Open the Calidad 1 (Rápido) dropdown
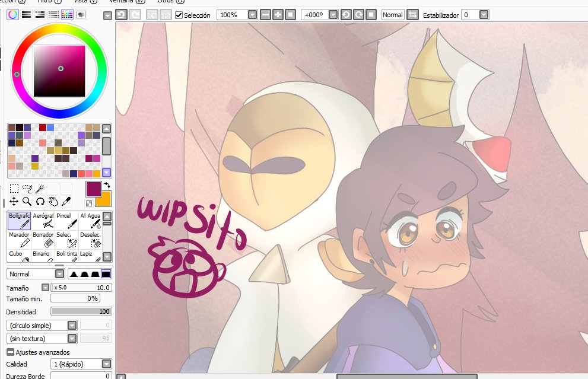This screenshot has width=588, height=379. [106, 364]
